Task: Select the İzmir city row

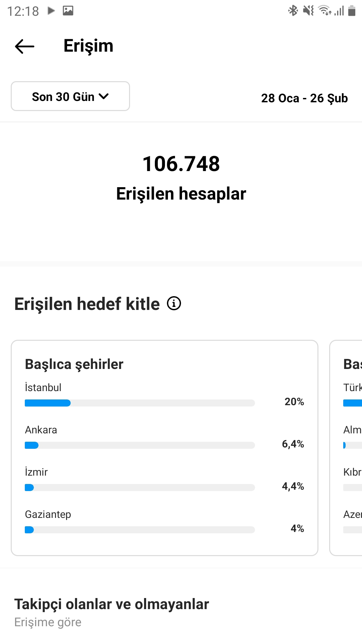Action: click(x=164, y=479)
